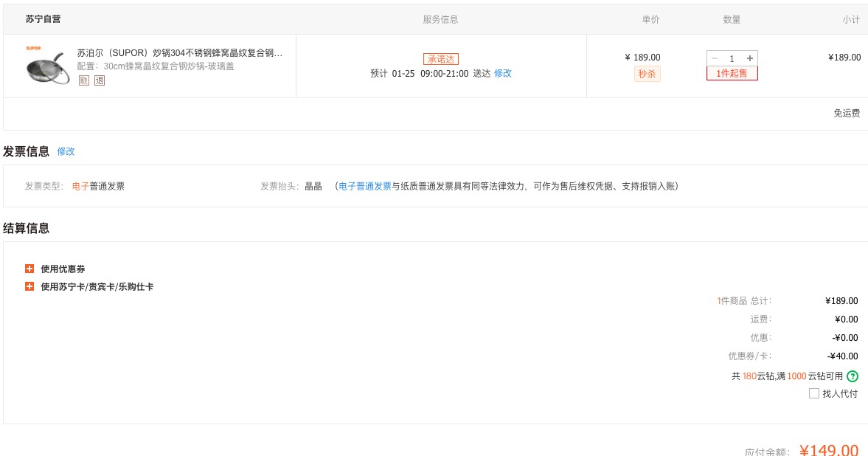This screenshot has width=868, height=456.
Task: Click 修改 beside 发票信息
Action: click(x=66, y=151)
